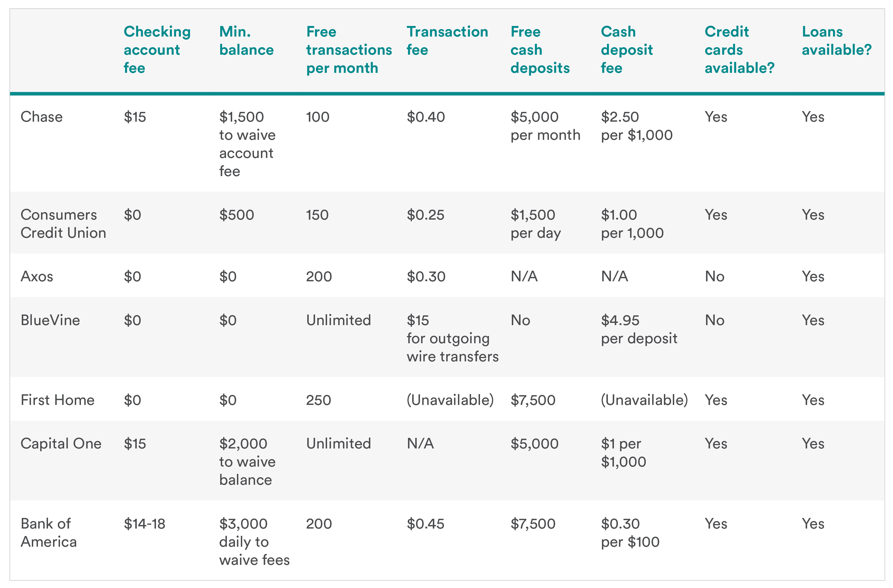
Task: Select the Free cash deposits header
Action: point(539,50)
